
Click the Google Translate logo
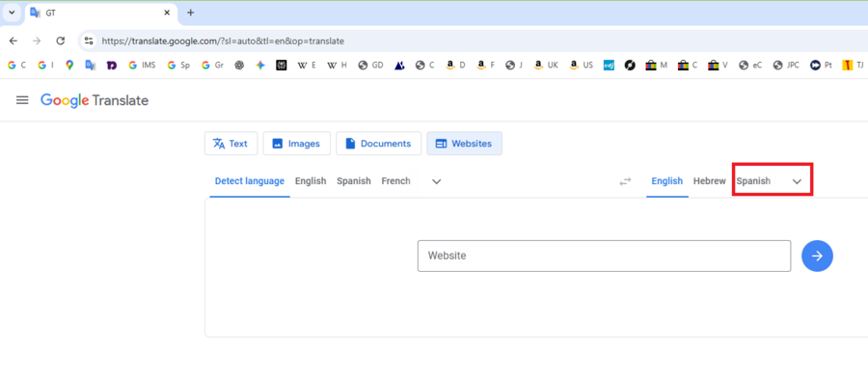[95, 100]
